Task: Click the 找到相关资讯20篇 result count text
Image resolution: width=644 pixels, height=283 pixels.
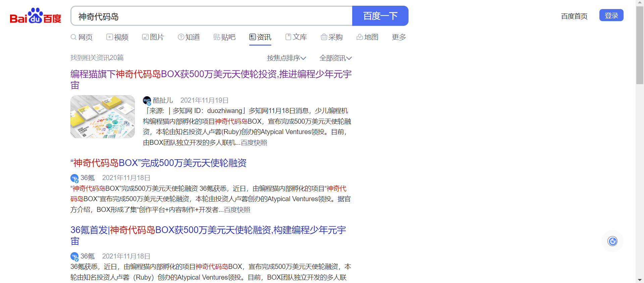Action: [x=97, y=58]
